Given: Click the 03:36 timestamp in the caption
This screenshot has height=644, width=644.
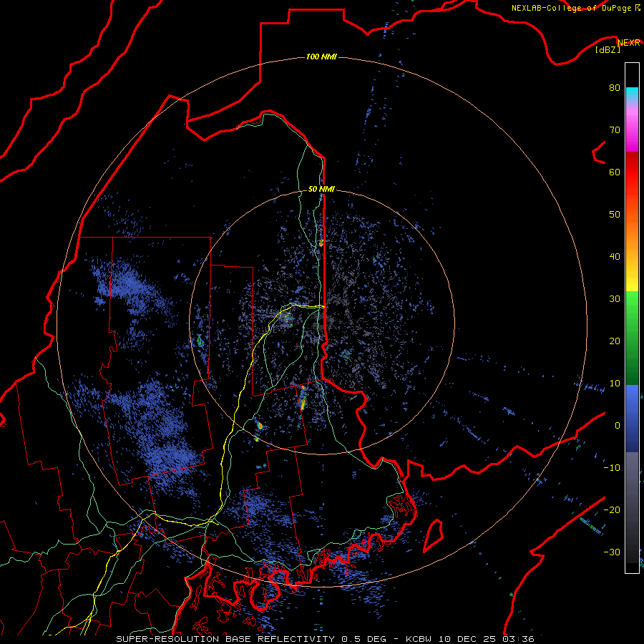Looking at the screenshot, I should pos(518,639).
